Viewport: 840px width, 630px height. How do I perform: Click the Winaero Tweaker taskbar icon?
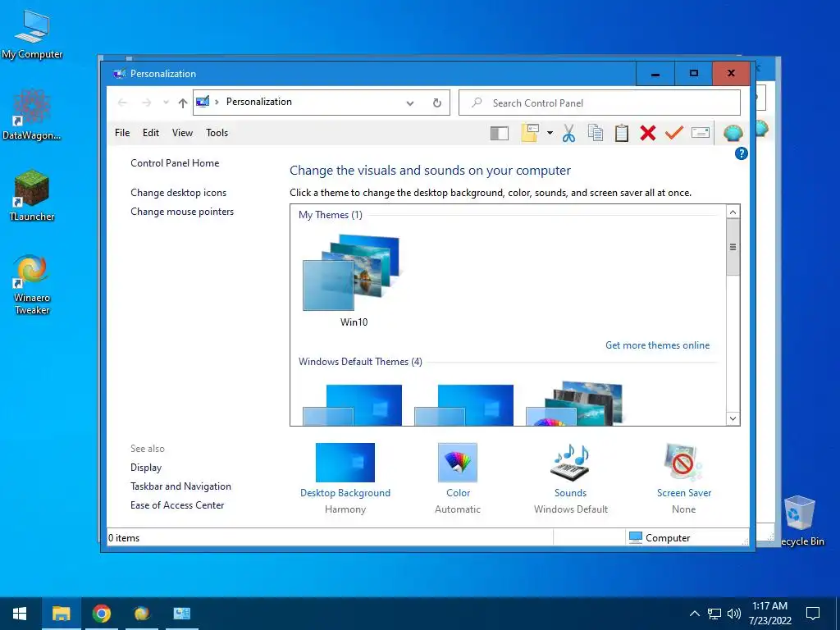(x=141, y=614)
